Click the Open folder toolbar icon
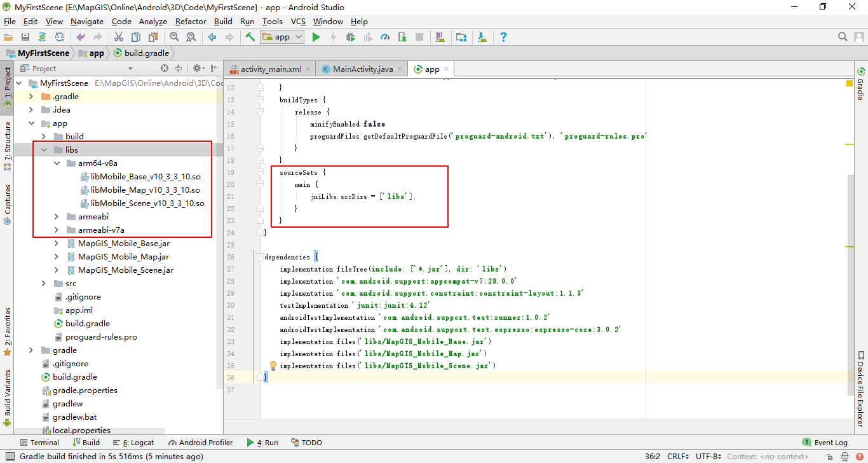 coord(8,38)
